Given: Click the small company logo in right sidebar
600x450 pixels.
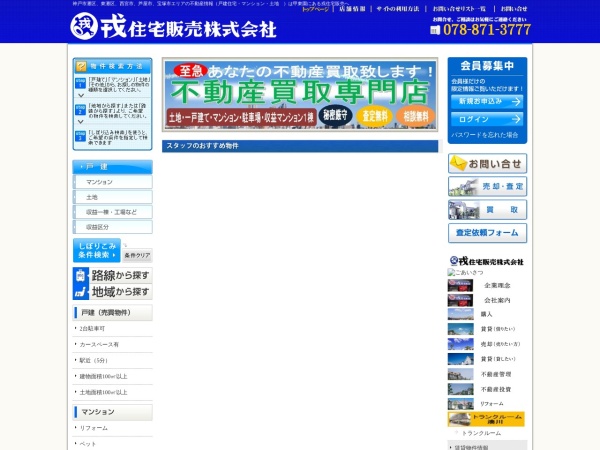Looking at the screenshot, I should tap(487, 261).
